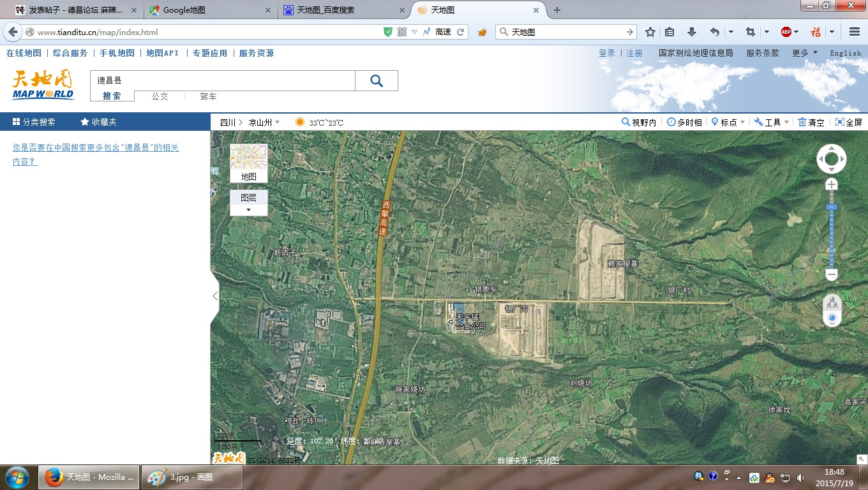Open dropdown arrow next to crop icon
The image size is (868, 490).
tap(767, 32)
